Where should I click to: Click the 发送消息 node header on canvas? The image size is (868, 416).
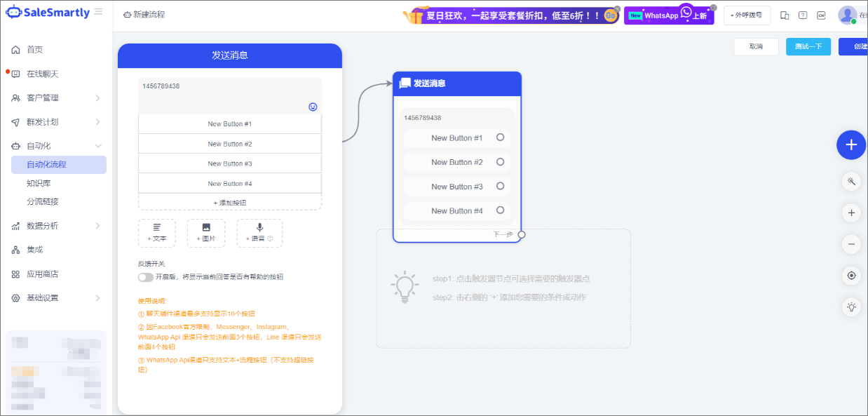457,83
